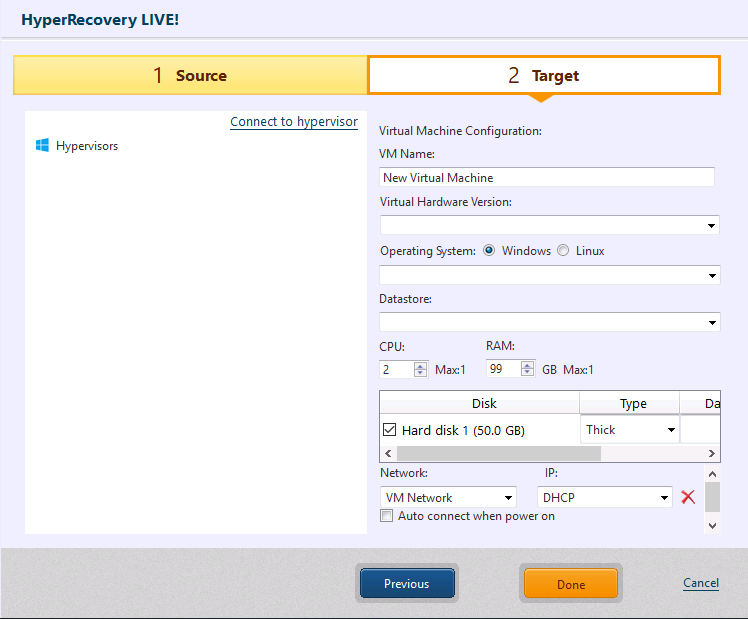
Task: Uncheck the Hard disk 1 checkbox
Action: pyautogui.click(x=390, y=430)
